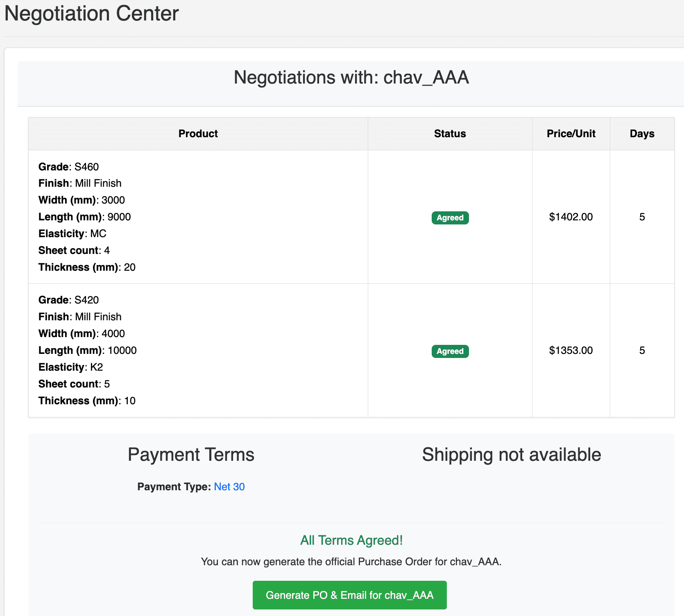Viewport: 684px width, 616px height.
Task: Click Generate PO & Email for chav_AAA
Action: [349, 595]
